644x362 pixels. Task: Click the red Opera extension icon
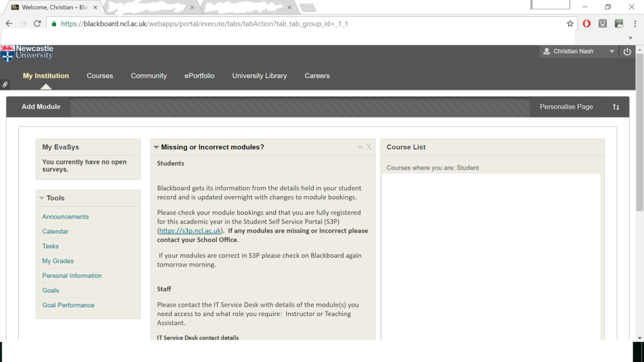click(x=586, y=24)
